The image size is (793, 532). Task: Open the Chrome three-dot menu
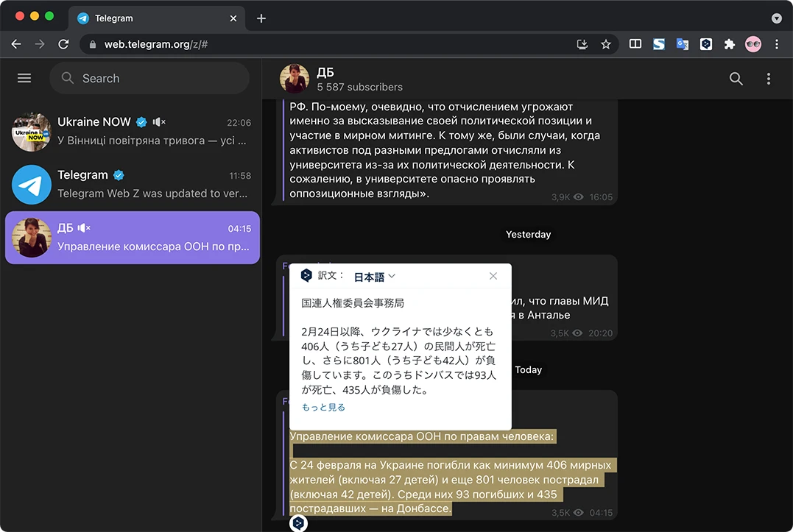(777, 44)
